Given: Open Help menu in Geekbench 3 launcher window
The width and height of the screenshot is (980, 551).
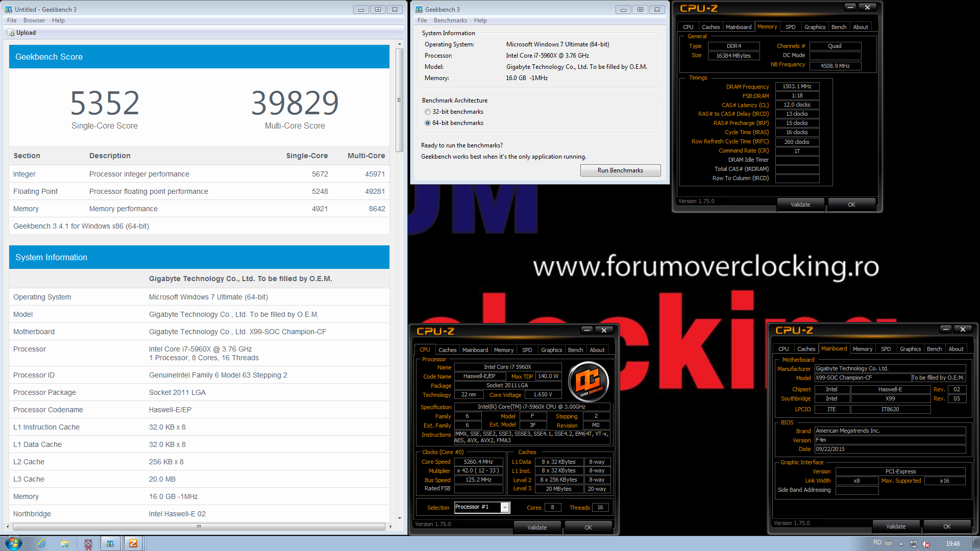Looking at the screenshot, I should 480,20.
